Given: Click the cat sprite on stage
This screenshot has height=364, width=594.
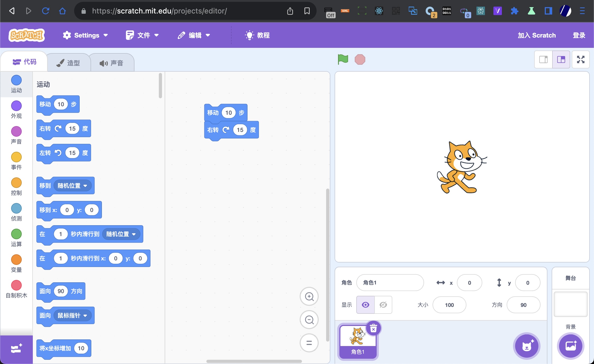Looking at the screenshot, I should pos(462,167).
